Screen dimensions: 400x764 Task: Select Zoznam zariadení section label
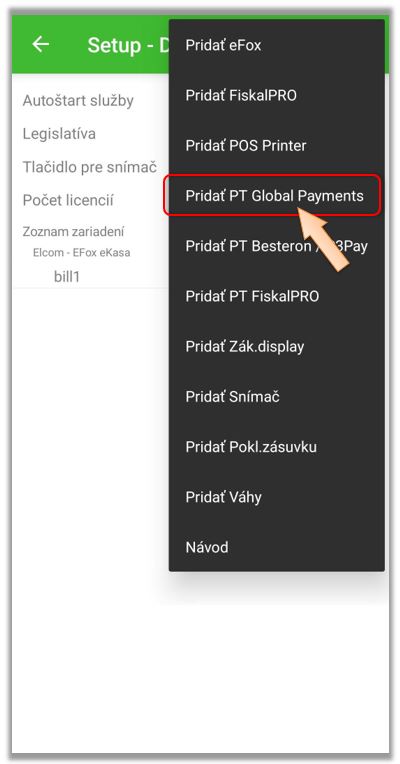click(73, 231)
